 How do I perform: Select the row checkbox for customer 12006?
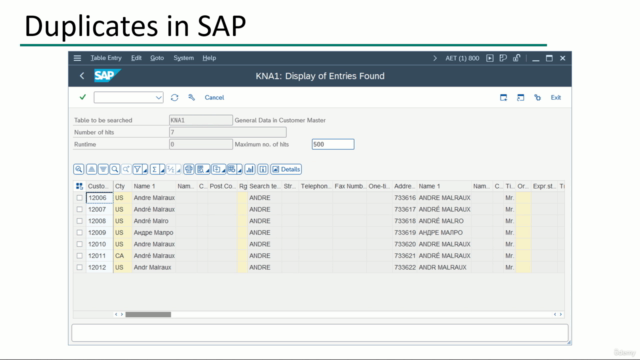79,198
